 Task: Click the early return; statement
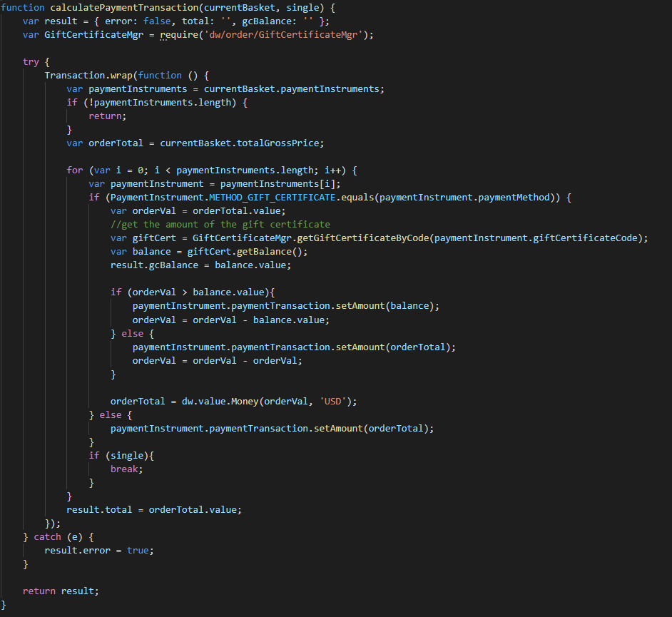[x=108, y=116]
